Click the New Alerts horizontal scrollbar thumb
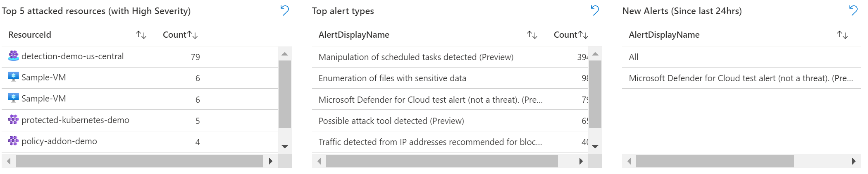This screenshot has width=868, height=174. [x=715, y=161]
